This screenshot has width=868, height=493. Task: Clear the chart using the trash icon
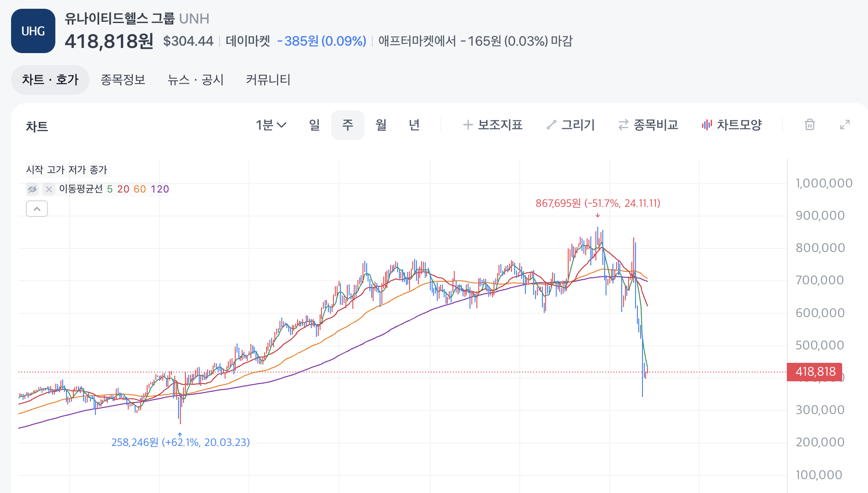coord(810,125)
